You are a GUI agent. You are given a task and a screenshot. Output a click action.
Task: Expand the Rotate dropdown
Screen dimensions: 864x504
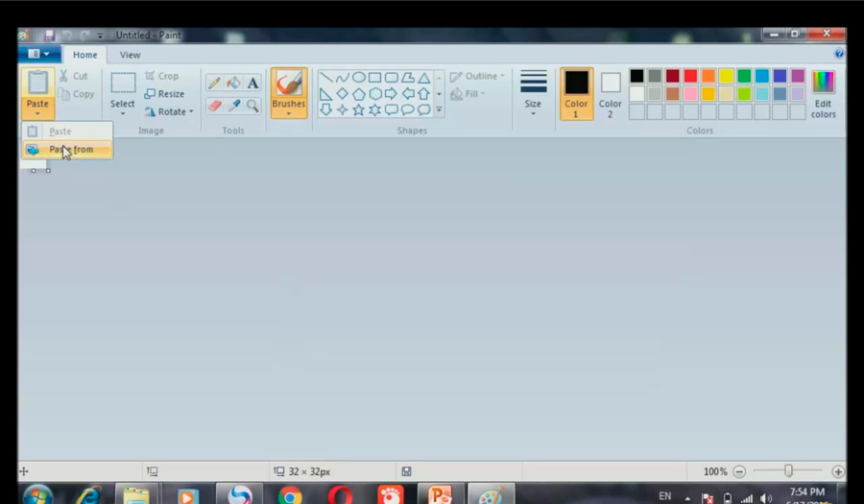(191, 111)
